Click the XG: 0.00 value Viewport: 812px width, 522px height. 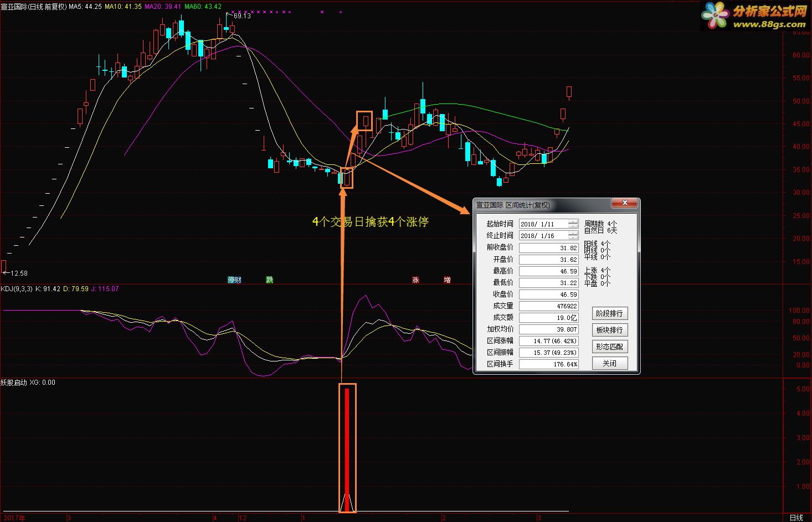pyautogui.click(x=43, y=383)
